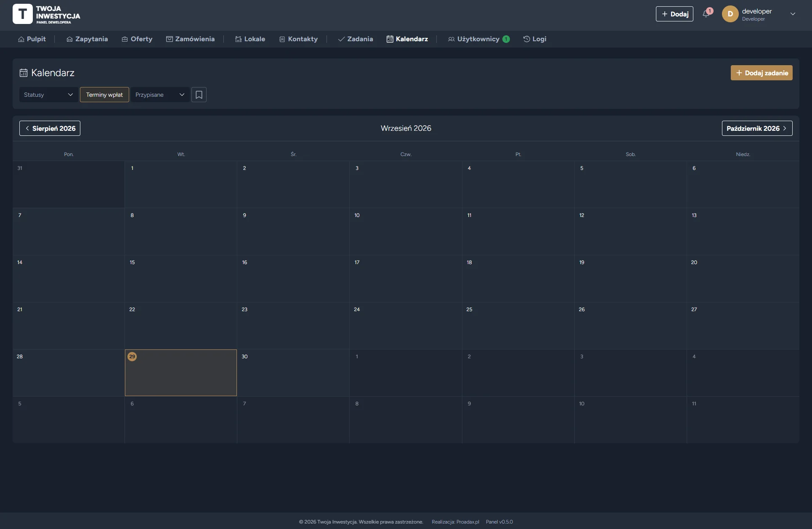Select the day 30 cell
The height and width of the screenshot is (529, 812).
[293, 373]
